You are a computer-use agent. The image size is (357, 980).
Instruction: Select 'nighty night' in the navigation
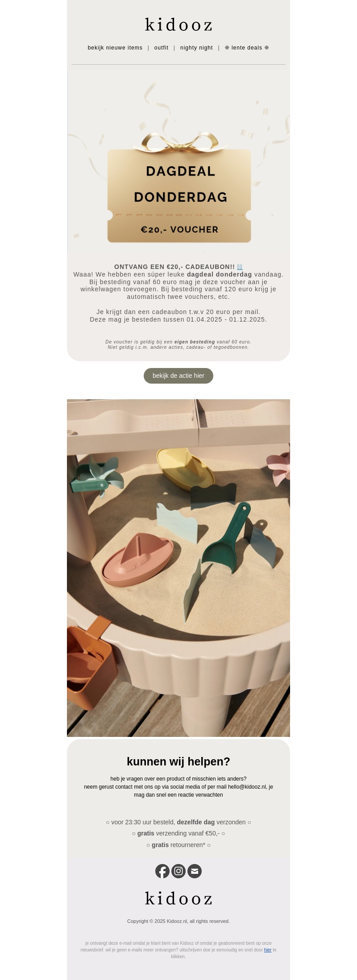(x=196, y=48)
